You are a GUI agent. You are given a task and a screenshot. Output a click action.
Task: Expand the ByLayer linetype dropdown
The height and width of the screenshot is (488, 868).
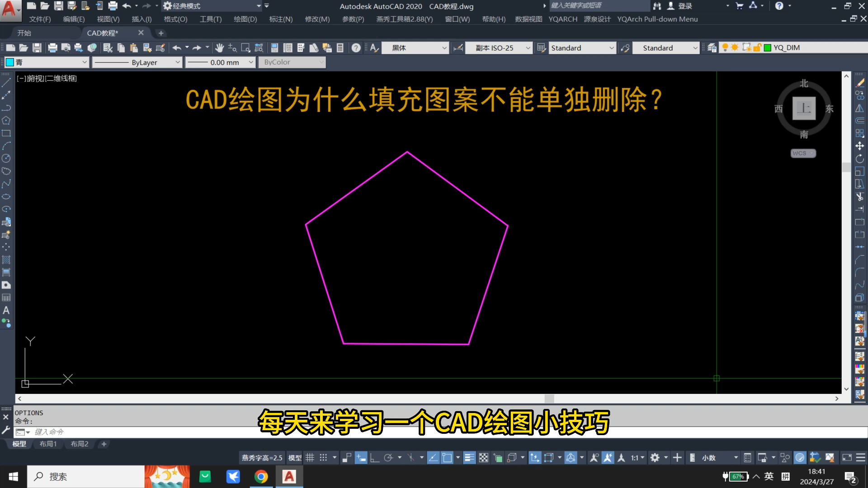click(177, 62)
